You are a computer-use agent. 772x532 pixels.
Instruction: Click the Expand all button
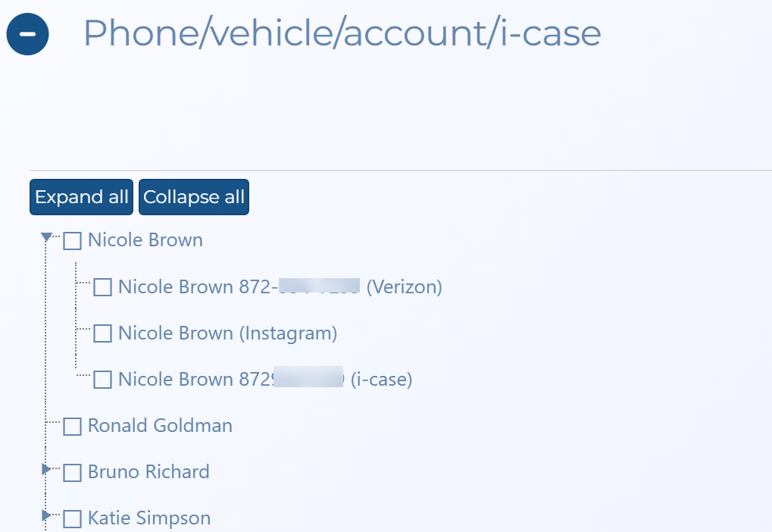(82, 197)
